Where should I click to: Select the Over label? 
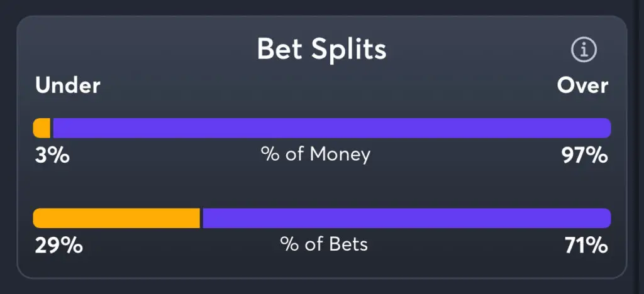click(582, 85)
